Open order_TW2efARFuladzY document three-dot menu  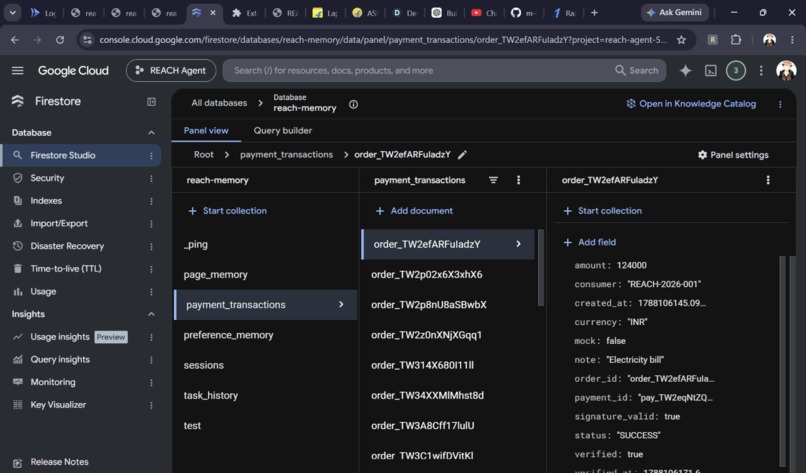(768, 180)
